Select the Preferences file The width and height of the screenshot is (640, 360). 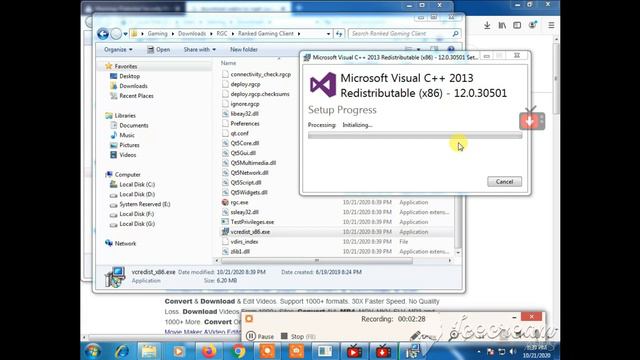tap(245, 123)
